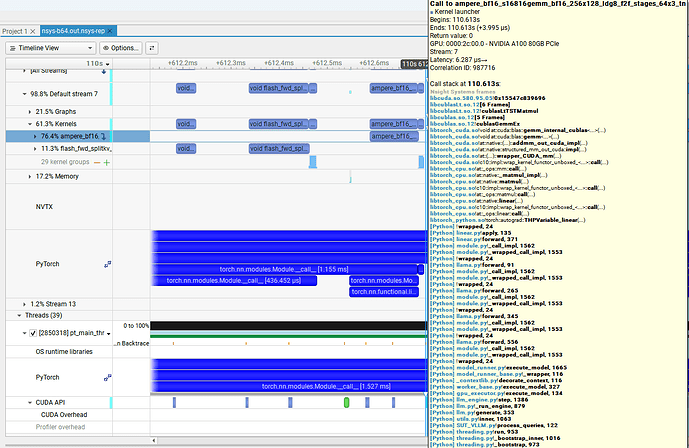Click llm_engine.py step, 1386 frame
Viewport: 689px width, 448px height.
479,400
